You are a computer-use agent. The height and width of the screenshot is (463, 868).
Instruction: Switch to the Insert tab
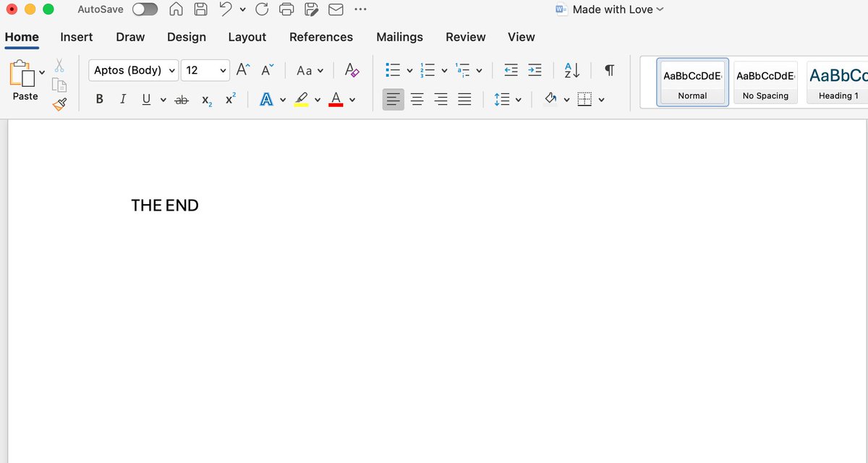click(x=76, y=37)
